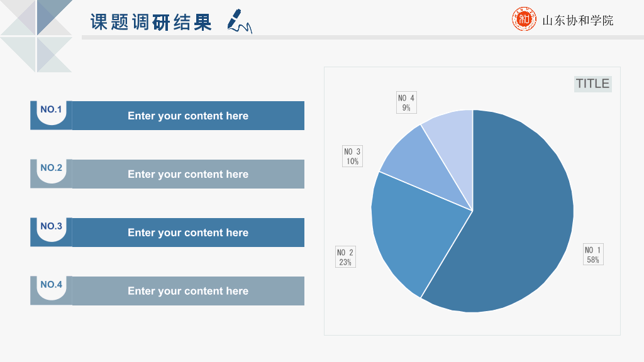This screenshot has height=362, width=644.
Task: Click the NO 4 9% data label
Action: pyautogui.click(x=406, y=102)
